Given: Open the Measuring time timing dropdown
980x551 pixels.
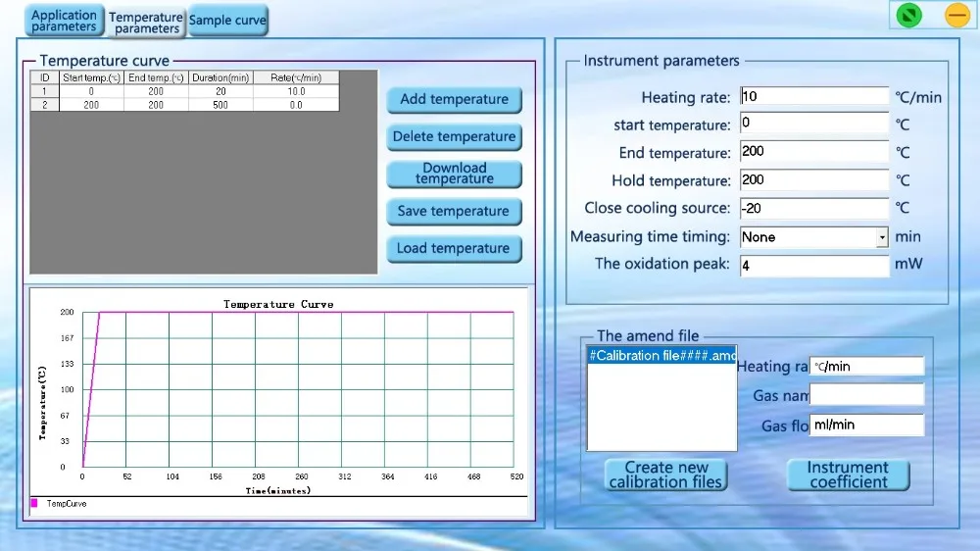Looking at the screenshot, I should [x=882, y=237].
